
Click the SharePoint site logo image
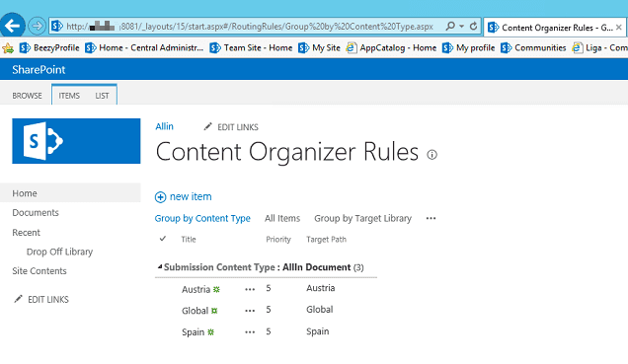[x=76, y=141]
